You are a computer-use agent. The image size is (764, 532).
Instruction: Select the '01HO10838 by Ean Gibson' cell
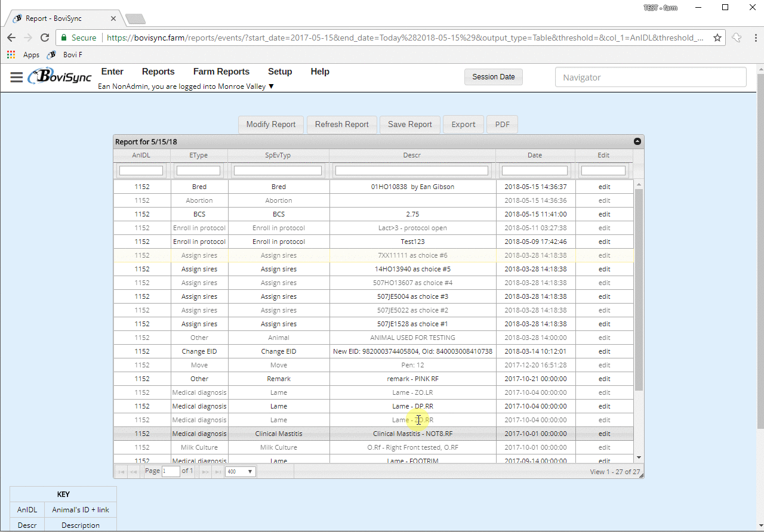click(412, 187)
